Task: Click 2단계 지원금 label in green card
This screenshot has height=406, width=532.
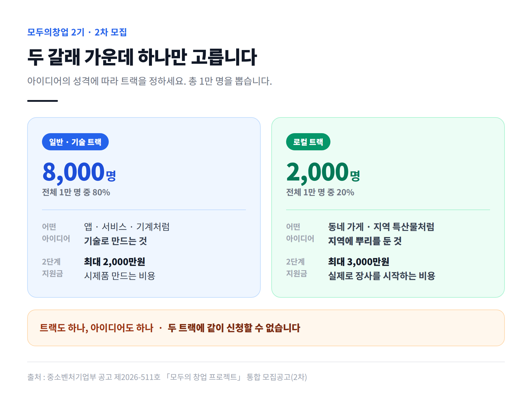Action: click(x=296, y=268)
